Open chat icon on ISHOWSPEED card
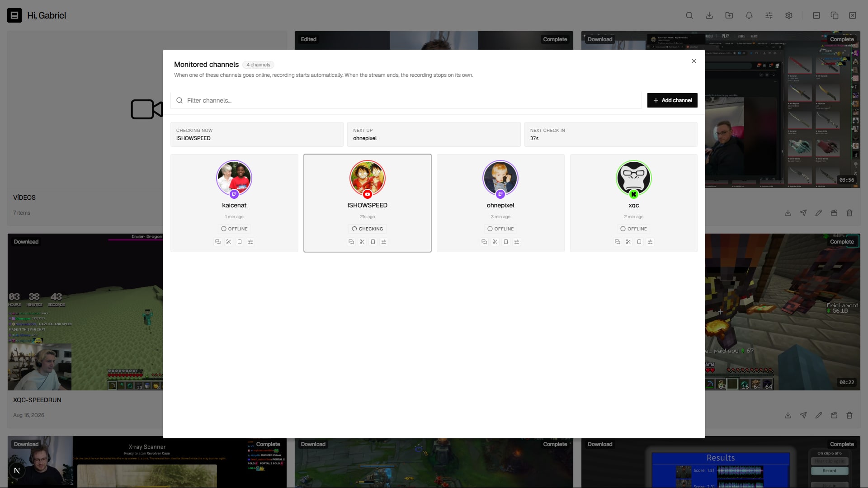 [x=351, y=242]
